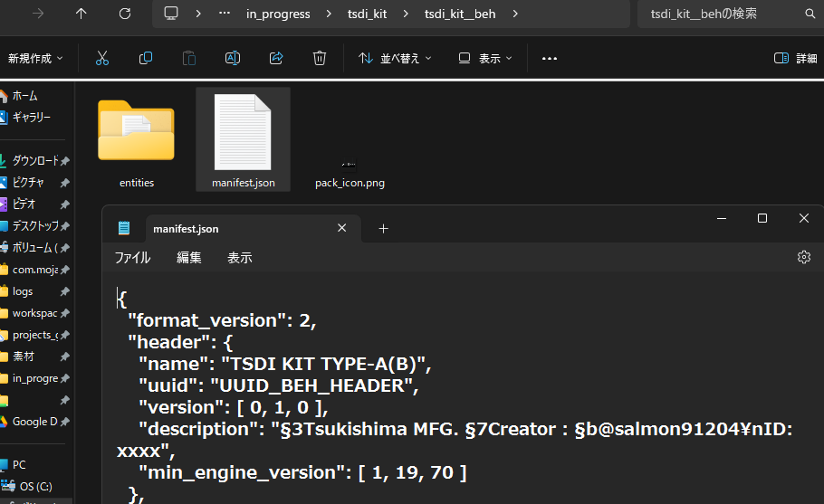Screen dimensions: 824x504
Task: Open the ファイル menu in Notepad
Action: pos(132,258)
